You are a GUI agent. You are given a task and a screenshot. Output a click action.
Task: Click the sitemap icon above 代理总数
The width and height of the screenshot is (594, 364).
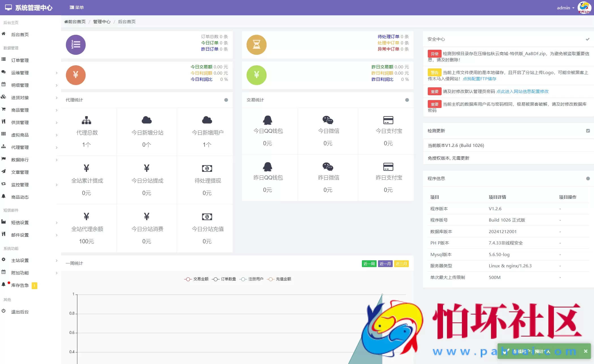click(x=87, y=120)
